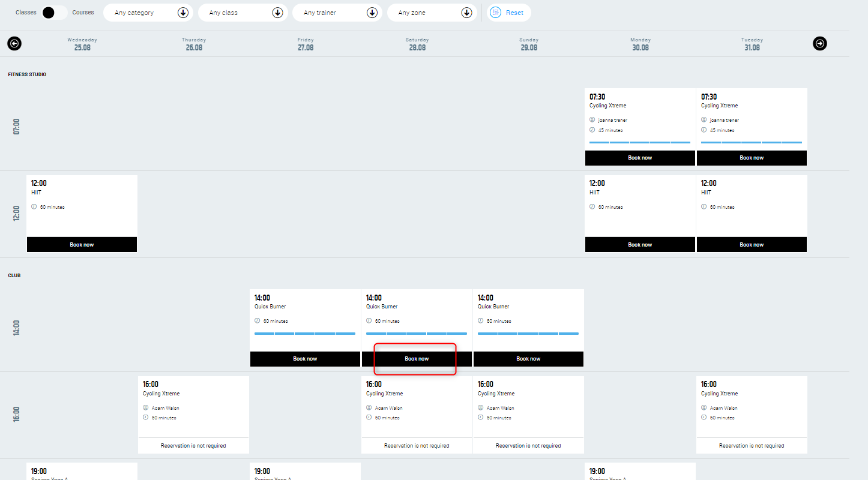
Task: Click clock icon on Friday 14:00 Quick Burner
Action: coord(258,321)
